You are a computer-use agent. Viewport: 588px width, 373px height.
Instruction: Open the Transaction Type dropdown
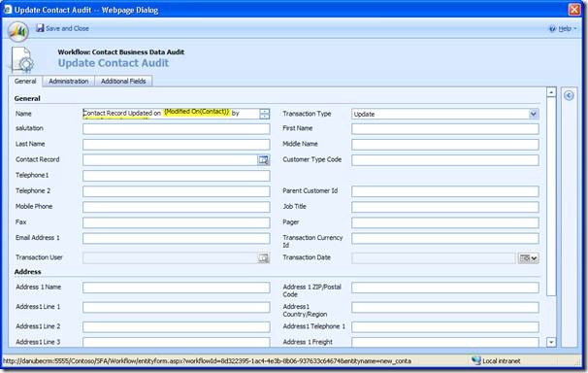tap(534, 114)
